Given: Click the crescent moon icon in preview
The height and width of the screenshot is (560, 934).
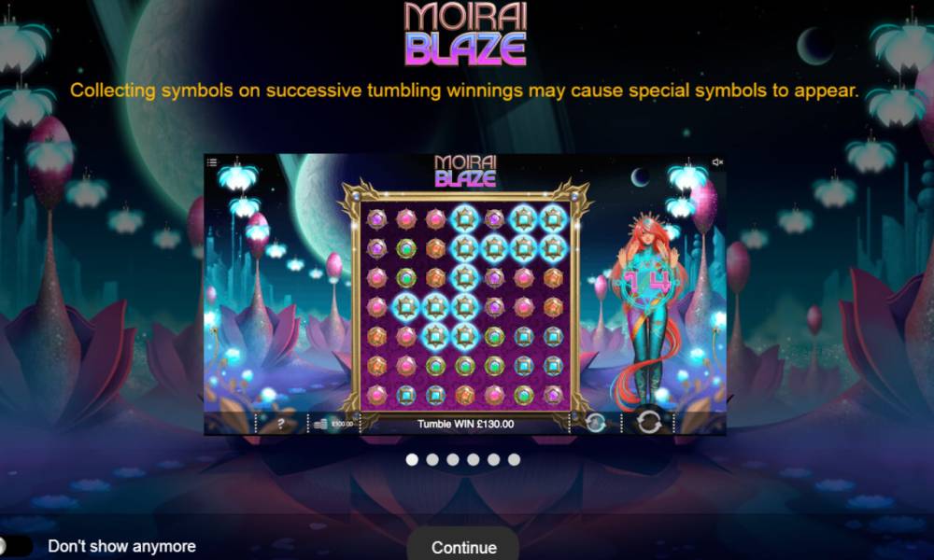Looking at the screenshot, I should [640, 176].
